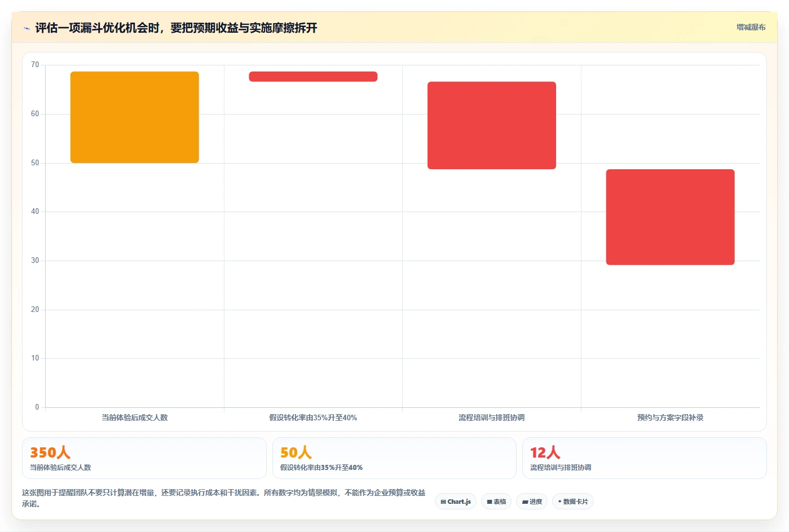Select the thin red 假设转化率 bar
The height and width of the screenshot is (532, 789).
point(313,77)
